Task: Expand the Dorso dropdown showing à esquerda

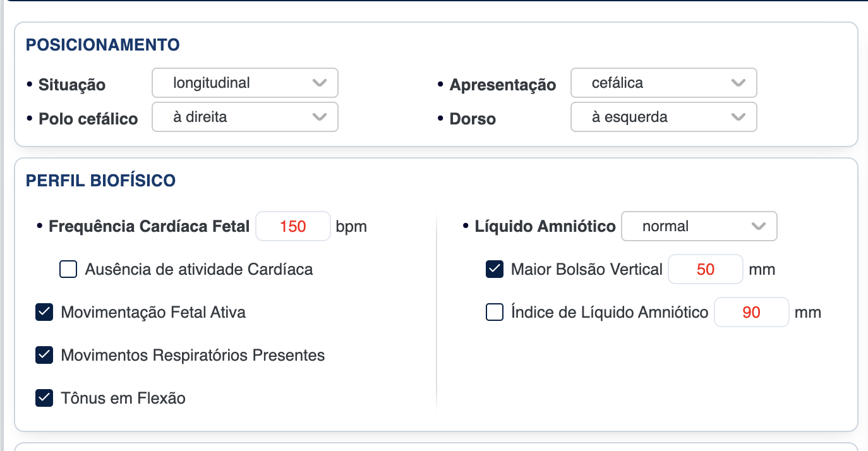Action: (663, 117)
